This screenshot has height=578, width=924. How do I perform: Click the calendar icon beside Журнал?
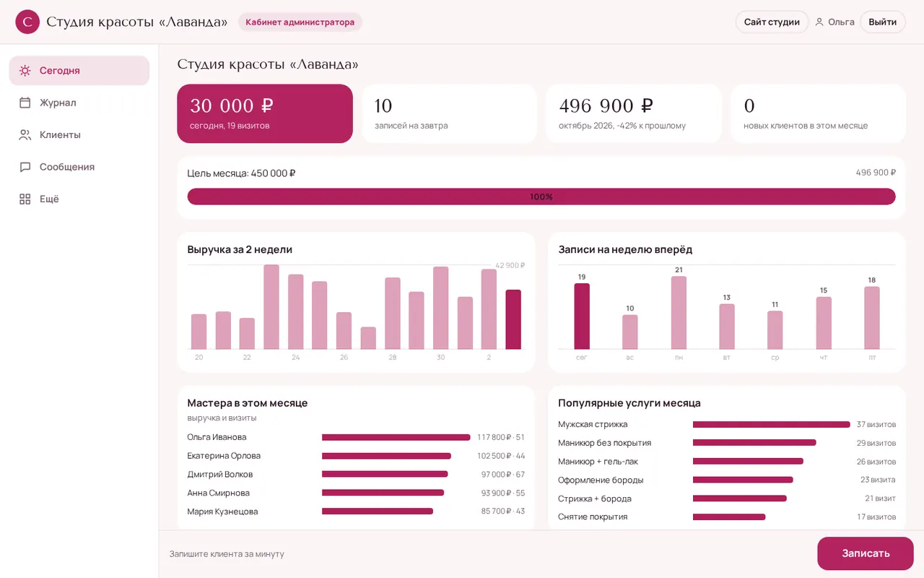coord(25,103)
